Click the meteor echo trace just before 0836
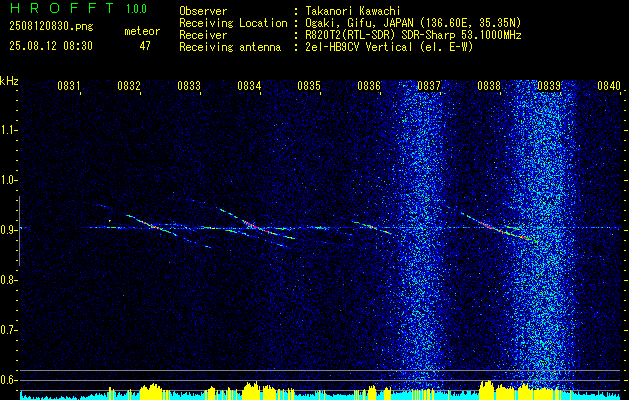The image size is (629, 400). [x=371, y=227]
